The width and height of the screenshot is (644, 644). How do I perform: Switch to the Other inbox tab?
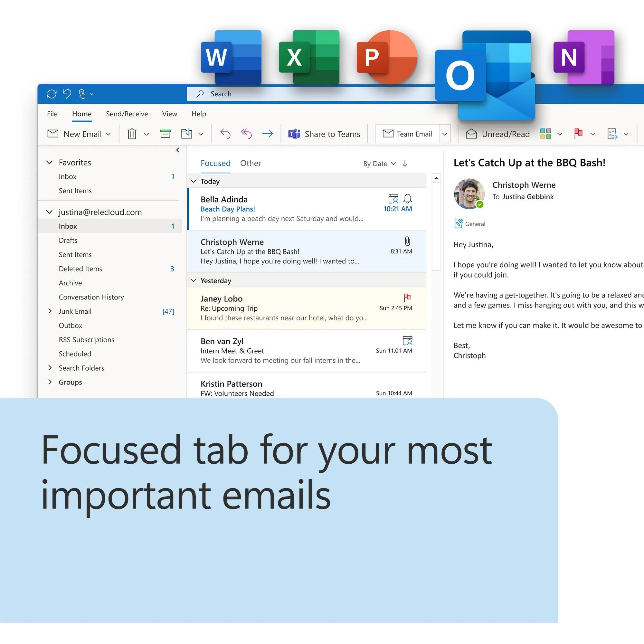point(251,163)
